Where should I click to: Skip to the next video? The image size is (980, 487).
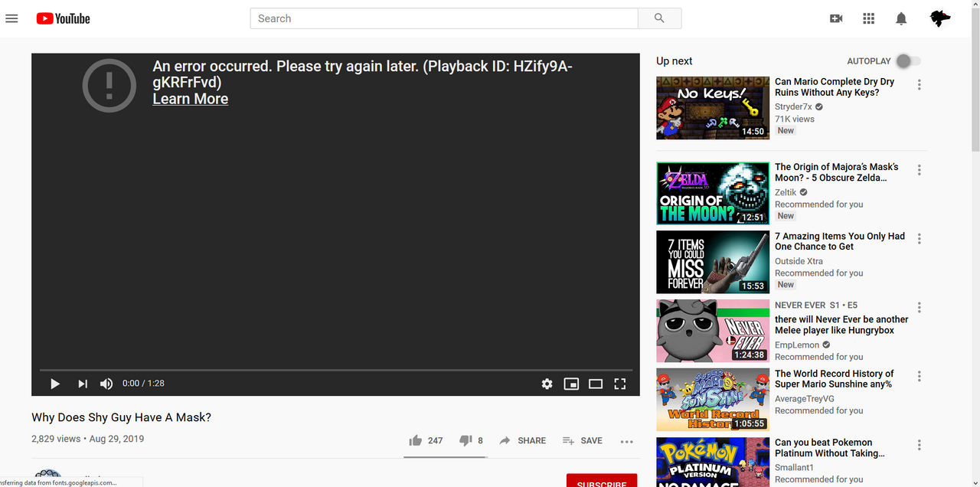pos(83,384)
